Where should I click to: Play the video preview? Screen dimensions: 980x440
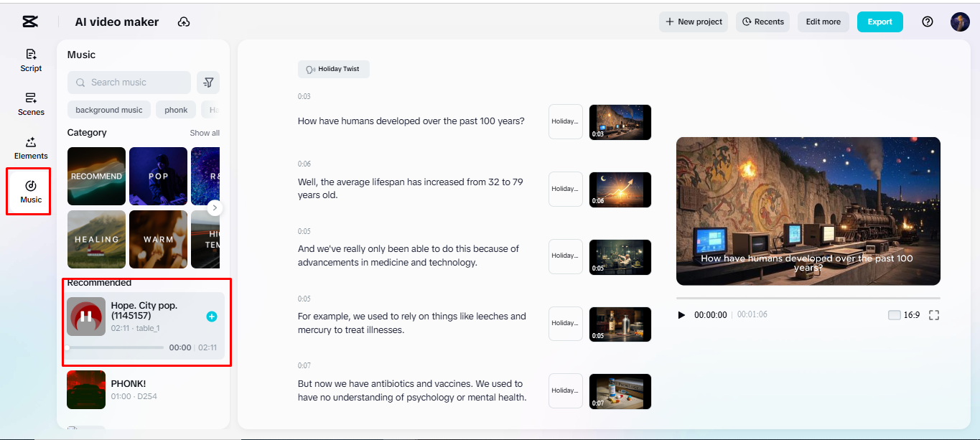pos(681,315)
